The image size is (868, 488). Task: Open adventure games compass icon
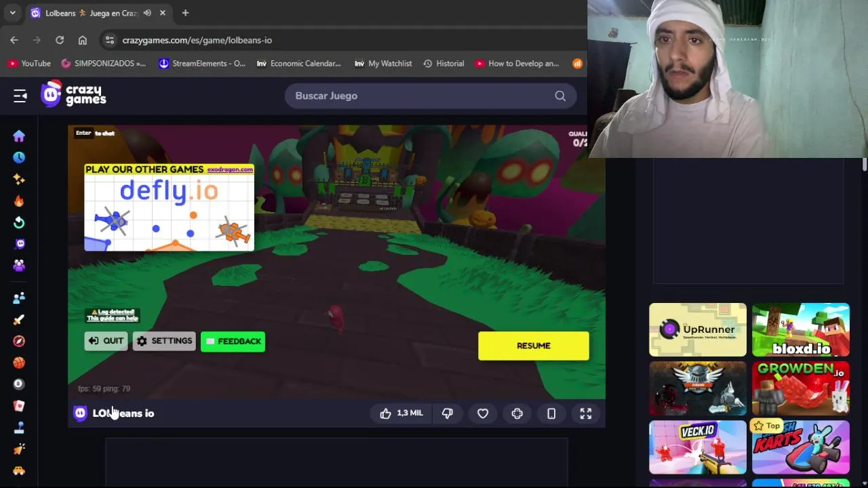coord(19,341)
